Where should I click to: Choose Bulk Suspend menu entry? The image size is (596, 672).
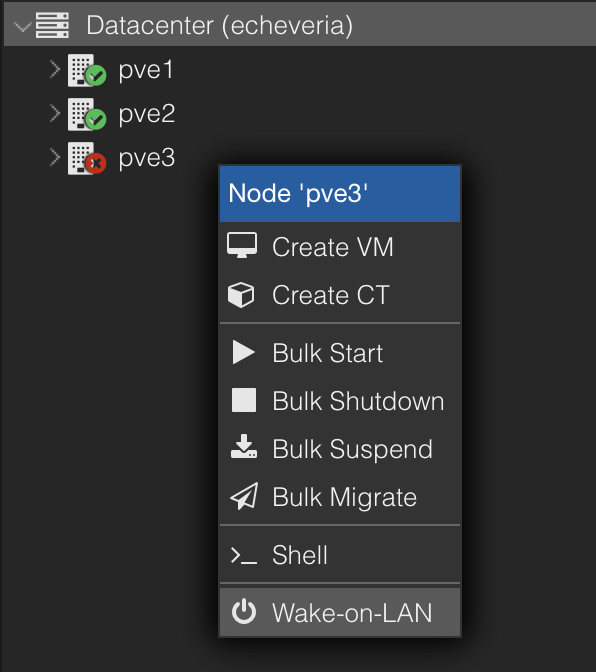(x=340, y=449)
